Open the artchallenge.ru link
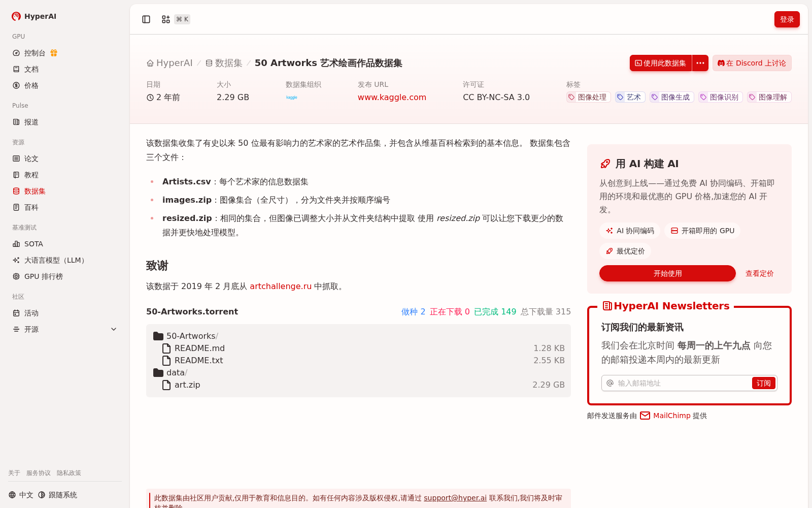812x508 pixels. 281,287
